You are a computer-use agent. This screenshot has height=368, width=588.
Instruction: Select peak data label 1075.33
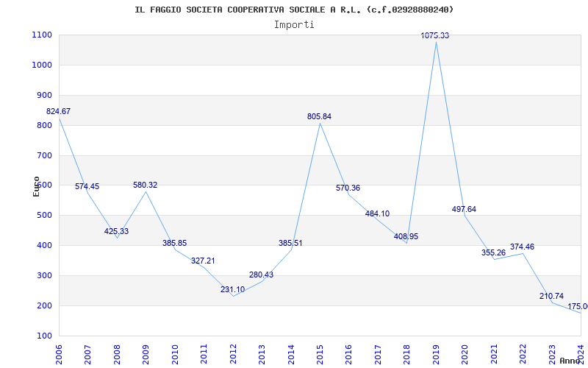coord(435,35)
